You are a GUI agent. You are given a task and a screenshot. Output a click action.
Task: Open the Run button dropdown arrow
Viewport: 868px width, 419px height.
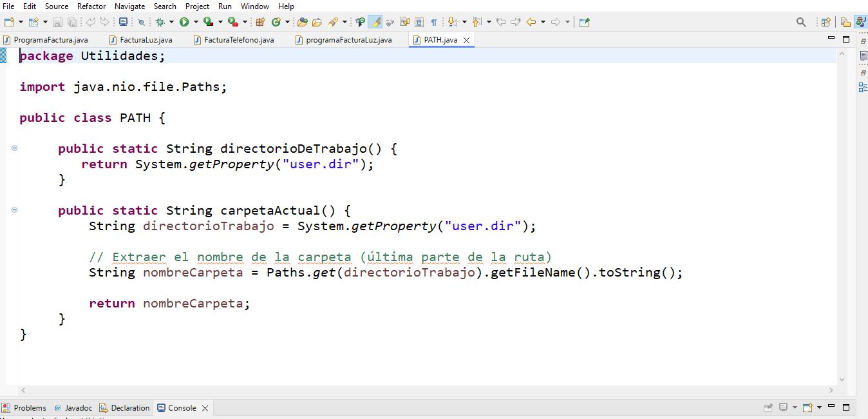click(x=195, y=22)
